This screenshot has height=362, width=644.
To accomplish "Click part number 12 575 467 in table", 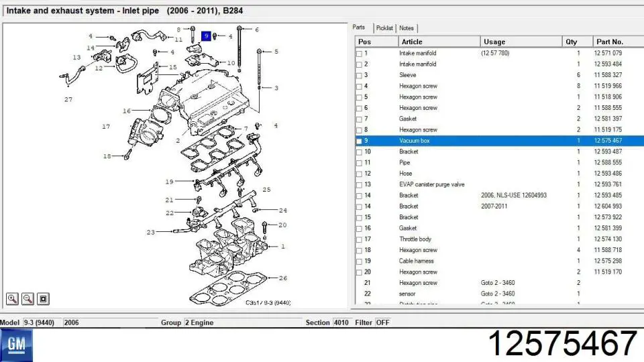I will [608, 140].
